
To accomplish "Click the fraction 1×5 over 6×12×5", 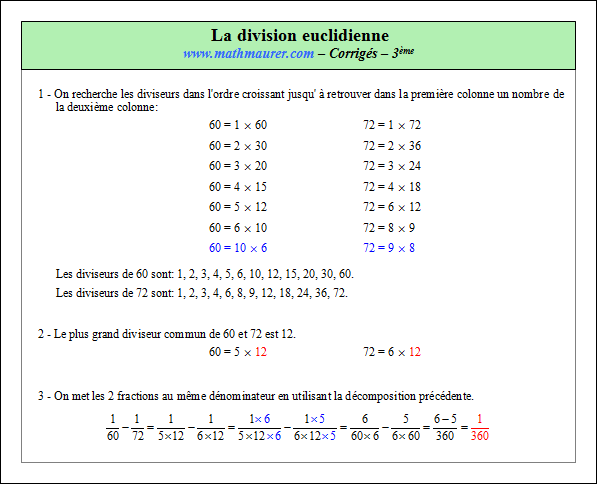I will [315, 428].
